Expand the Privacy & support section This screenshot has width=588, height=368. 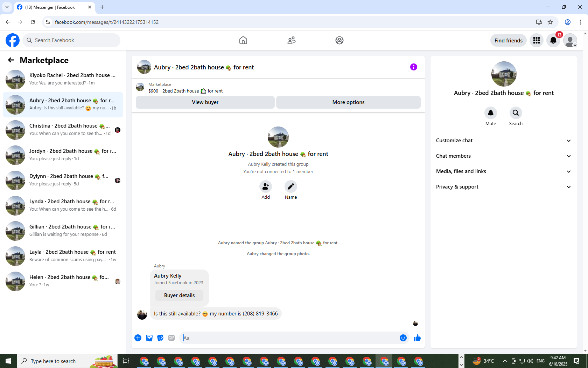point(504,187)
